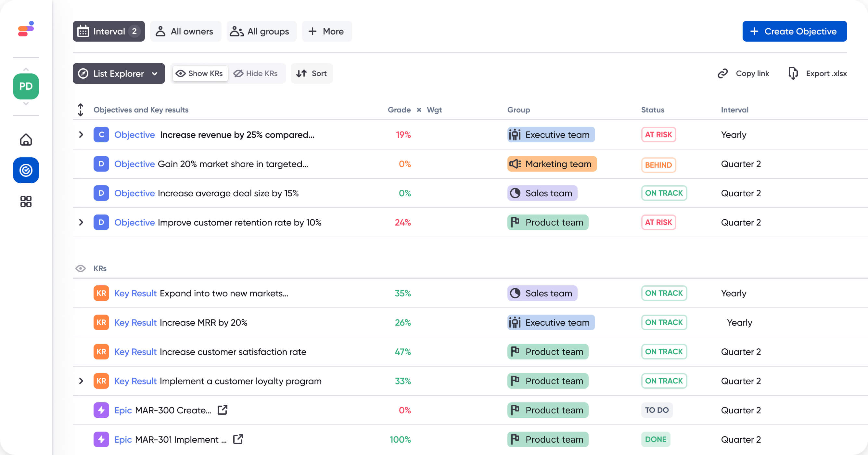The image size is (868, 455).
Task: Click the app logo in the sidebar
Action: click(26, 29)
